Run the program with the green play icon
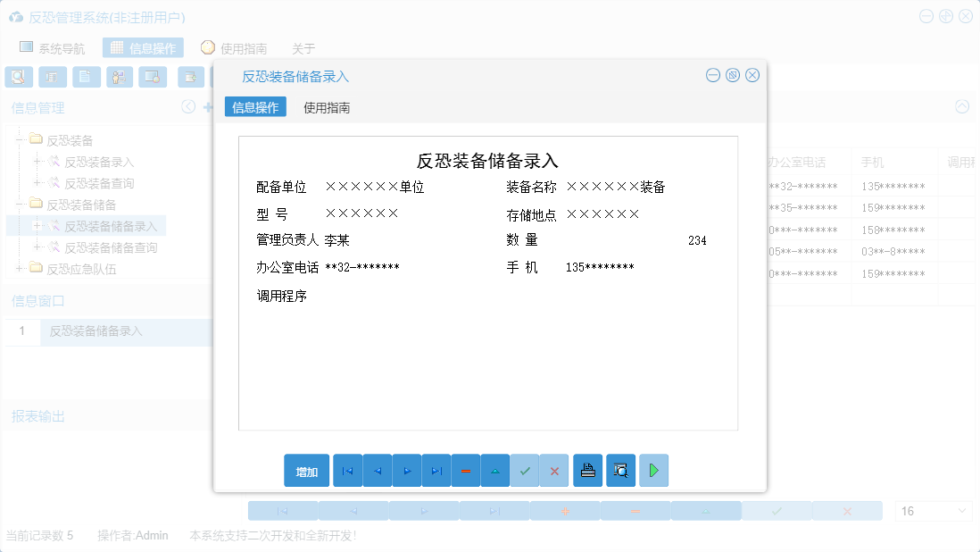 (653, 471)
